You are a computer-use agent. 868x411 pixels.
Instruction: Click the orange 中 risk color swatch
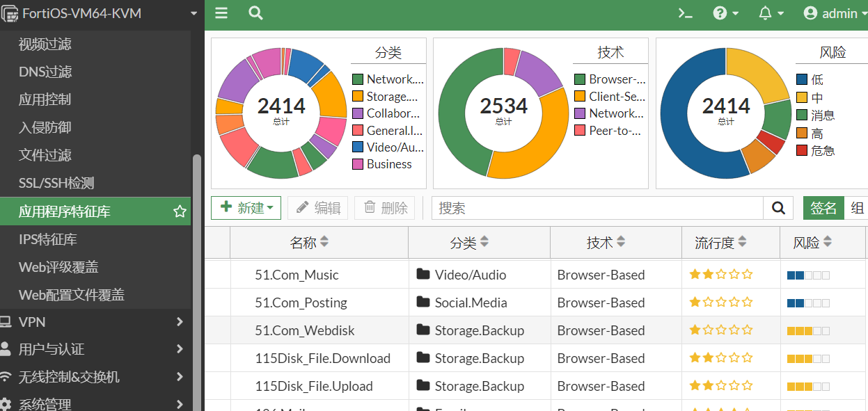pos(802,98)
